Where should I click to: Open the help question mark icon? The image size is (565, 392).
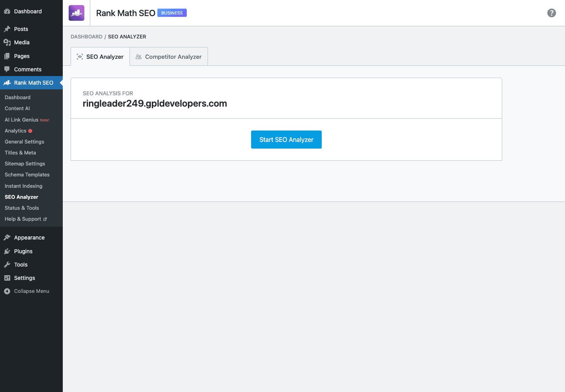pos(552,13)
